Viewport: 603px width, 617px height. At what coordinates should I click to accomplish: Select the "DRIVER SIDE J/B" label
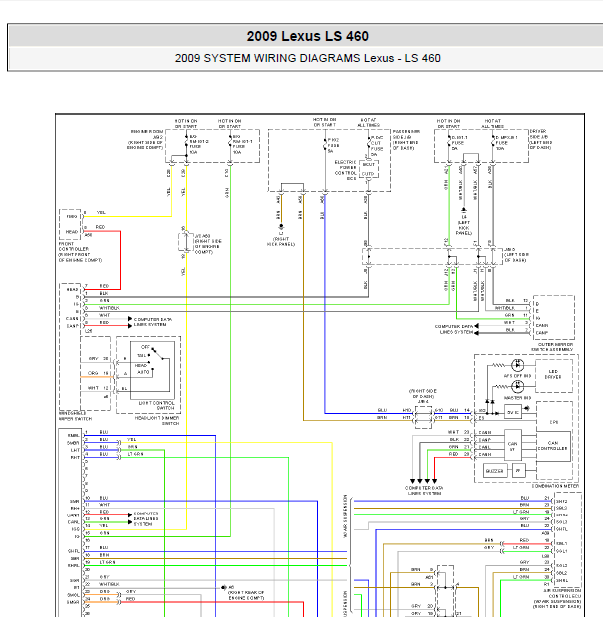coord(541,139)
